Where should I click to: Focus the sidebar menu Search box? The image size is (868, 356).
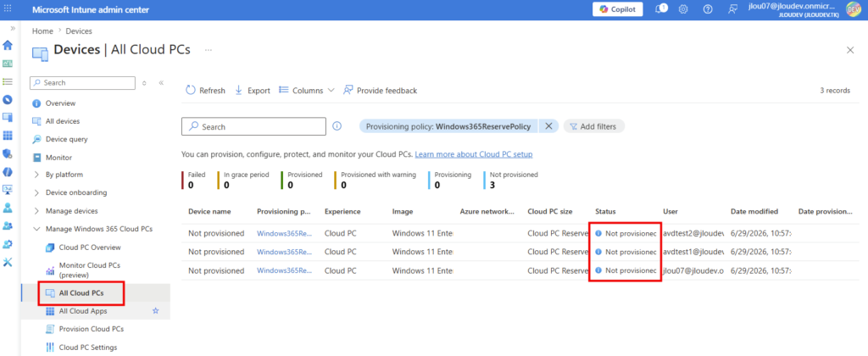coord(82,82)
